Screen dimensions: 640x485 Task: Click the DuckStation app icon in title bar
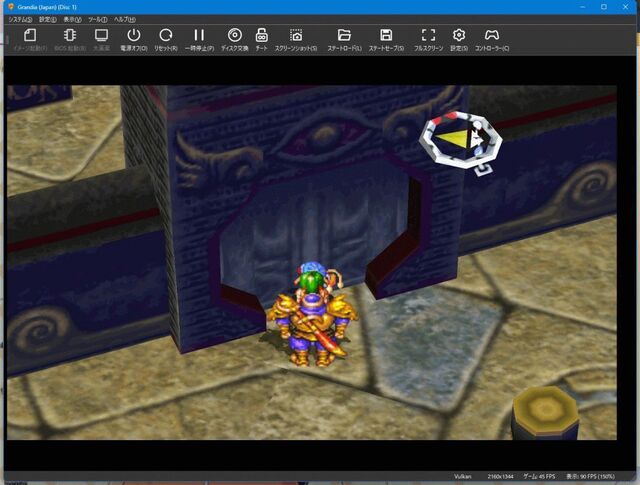click(x=11, y=7)
